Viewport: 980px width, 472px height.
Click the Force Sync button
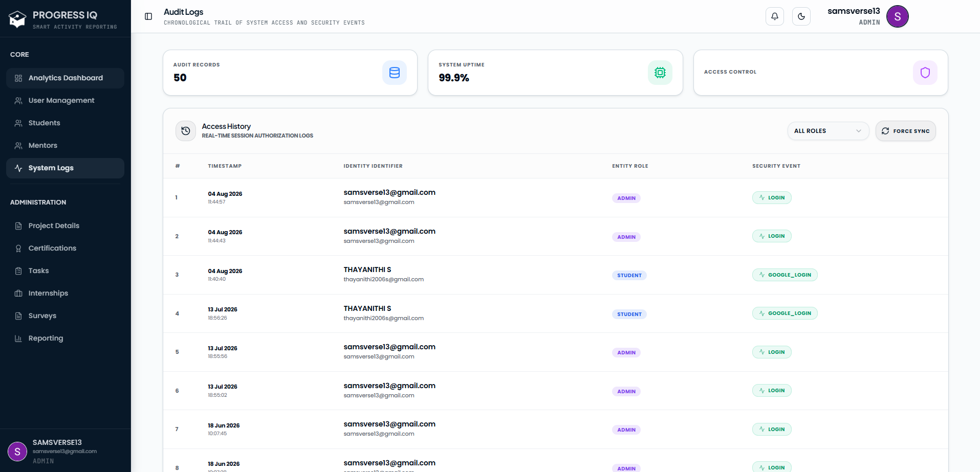(906, 131)
